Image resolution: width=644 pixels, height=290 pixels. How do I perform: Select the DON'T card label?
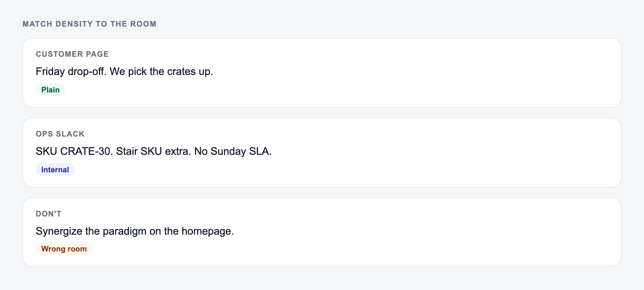click(x=49, y=214)
